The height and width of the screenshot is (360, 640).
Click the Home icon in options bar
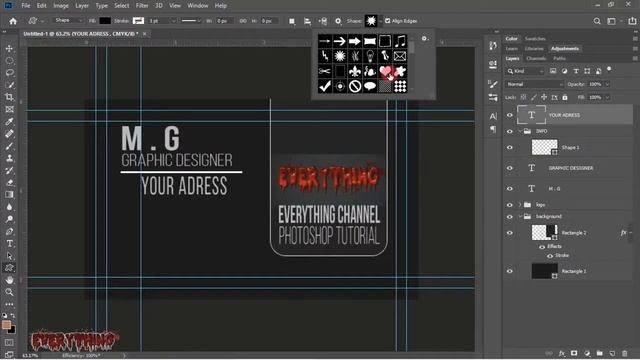click(13, 21)
